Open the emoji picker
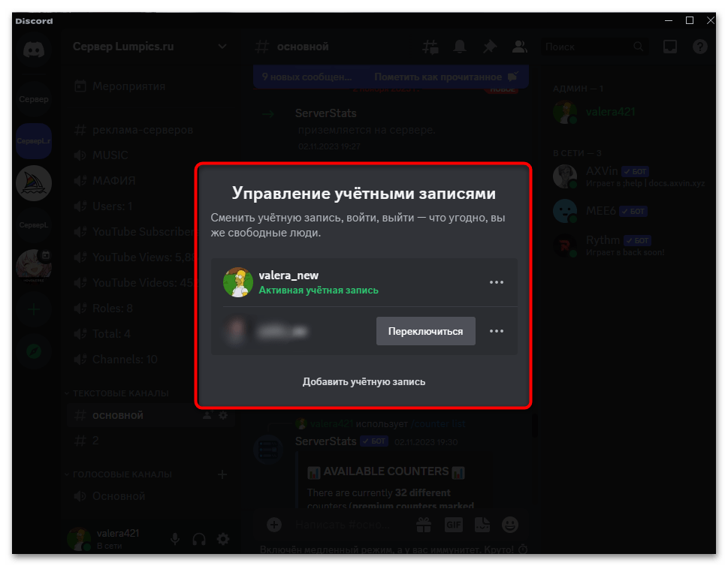 (x=510, y=524)
